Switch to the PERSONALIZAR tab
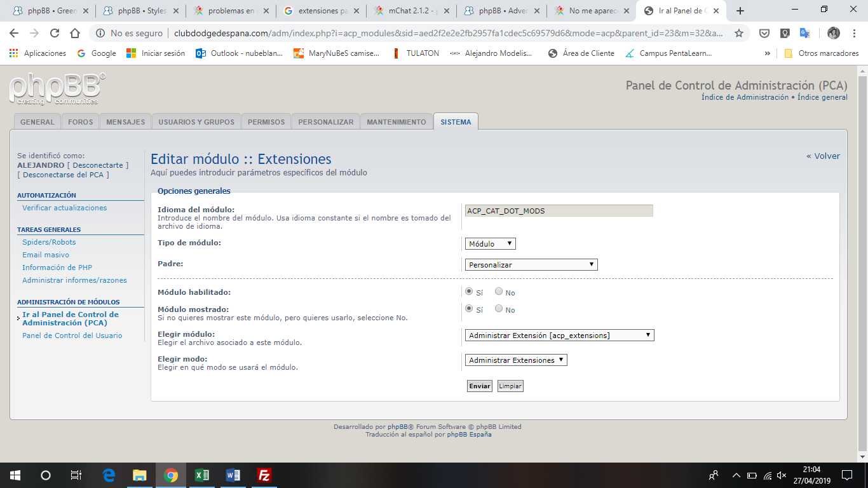The width and height of the screenshot is (868, 488). 325,122
